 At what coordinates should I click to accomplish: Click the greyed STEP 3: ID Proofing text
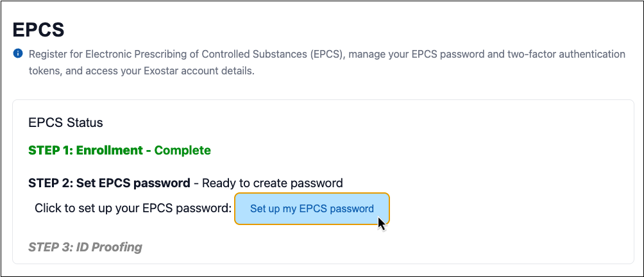pos(85,246)
